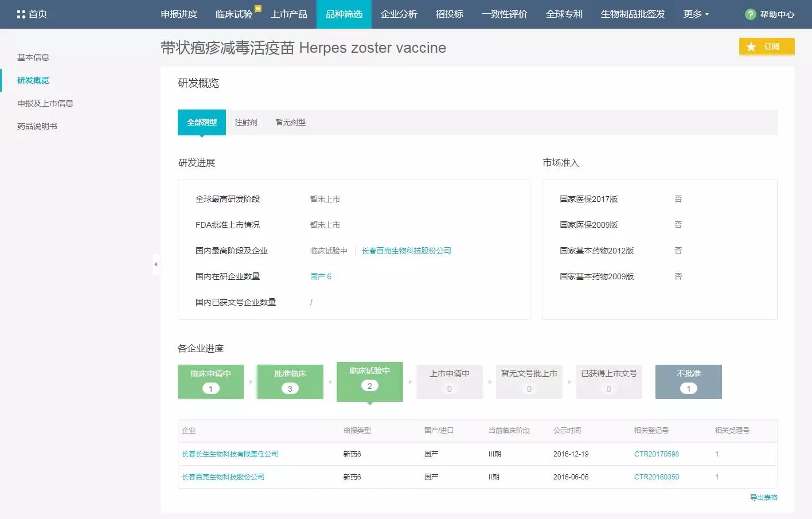812x519 pixels.
Task: Go to 申报及上市信息 in sidebar
Action: pos(45,103)
